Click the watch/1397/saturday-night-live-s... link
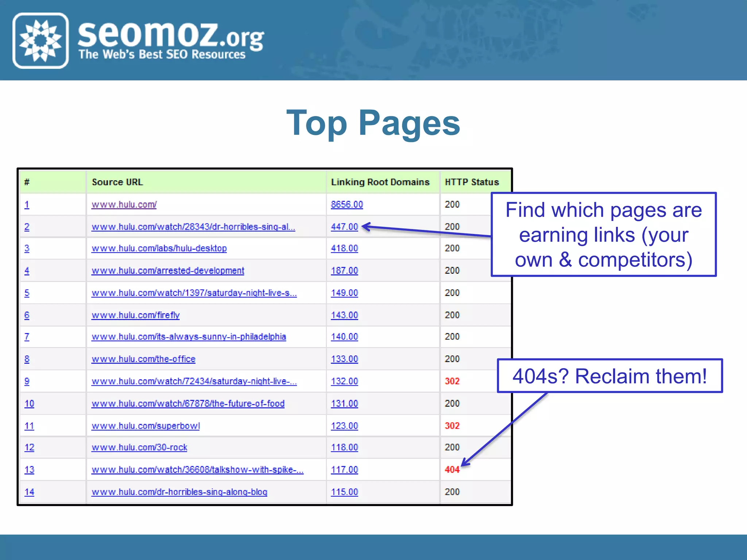The image size is (747, 560). (194, 293)
